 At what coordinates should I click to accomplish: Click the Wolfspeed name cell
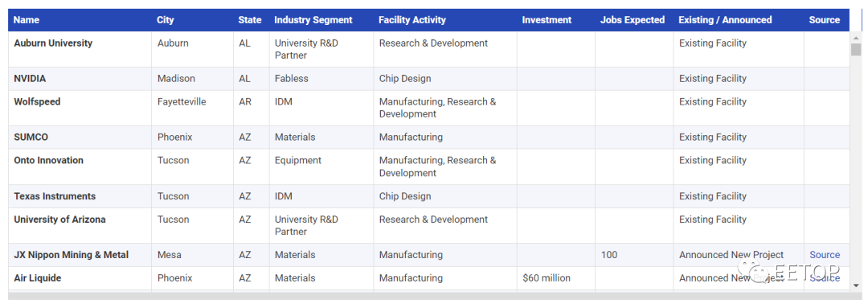coord(80,108)
